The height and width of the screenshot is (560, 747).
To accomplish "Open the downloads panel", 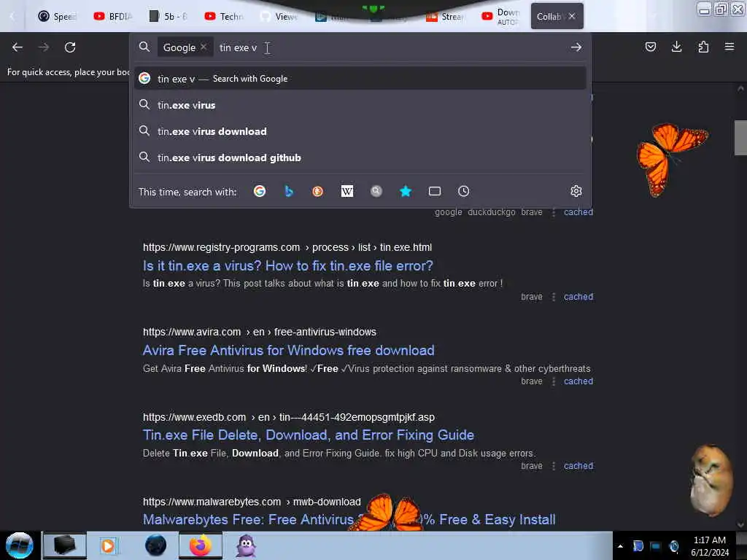I will coord(676,47).
